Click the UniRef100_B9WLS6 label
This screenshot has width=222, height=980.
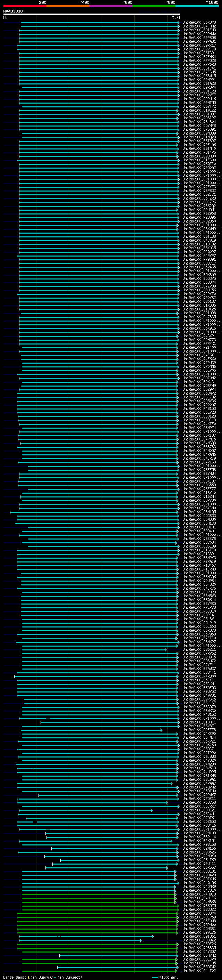tap(199, 932)
